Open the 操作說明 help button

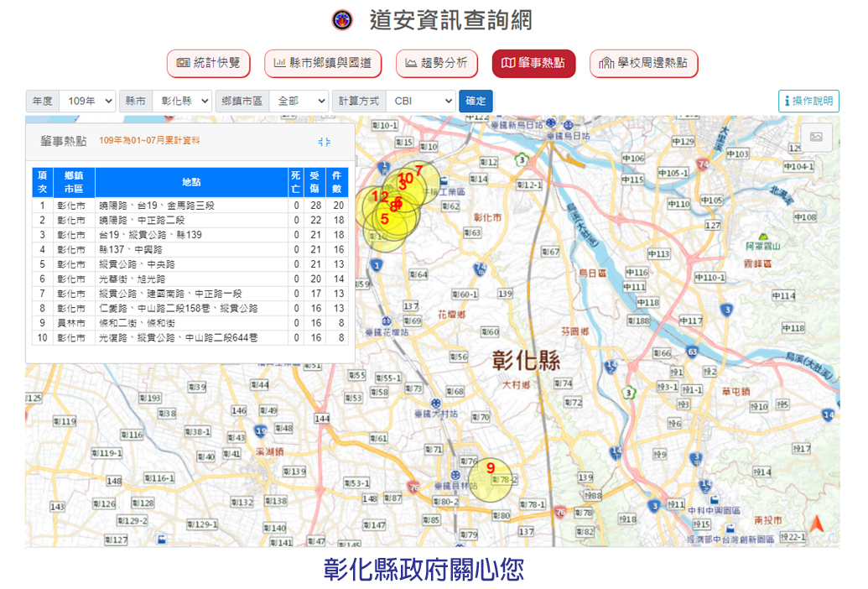pyautogui.click(x=808, y=101)
